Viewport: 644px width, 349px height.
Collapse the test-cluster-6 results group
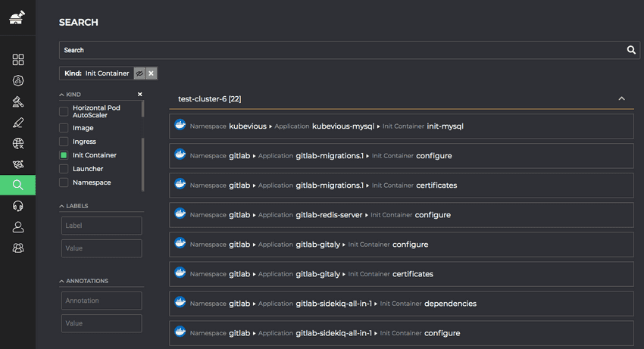click(621, 98)
